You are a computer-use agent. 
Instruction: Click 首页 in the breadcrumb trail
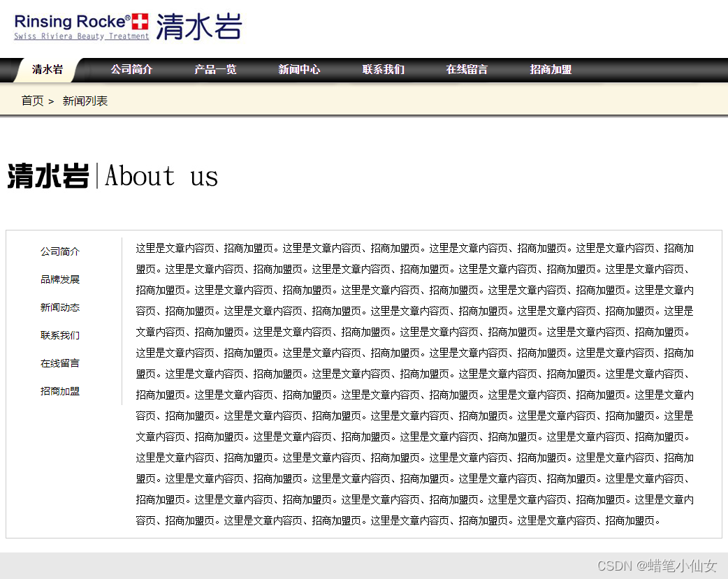32,101
